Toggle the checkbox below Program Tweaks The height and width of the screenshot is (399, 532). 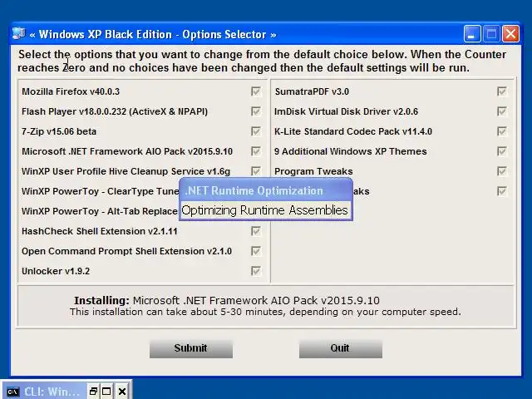click(502, 191)
